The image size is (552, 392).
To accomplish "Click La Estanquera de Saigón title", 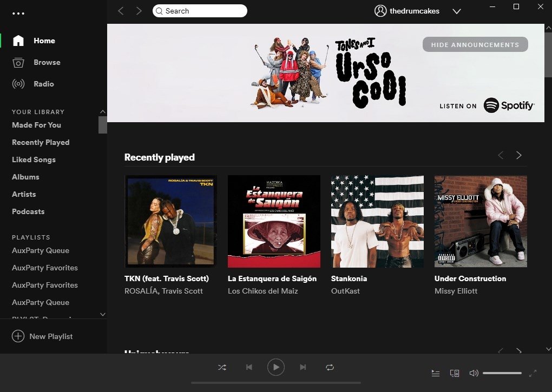I will pos(272,278).
